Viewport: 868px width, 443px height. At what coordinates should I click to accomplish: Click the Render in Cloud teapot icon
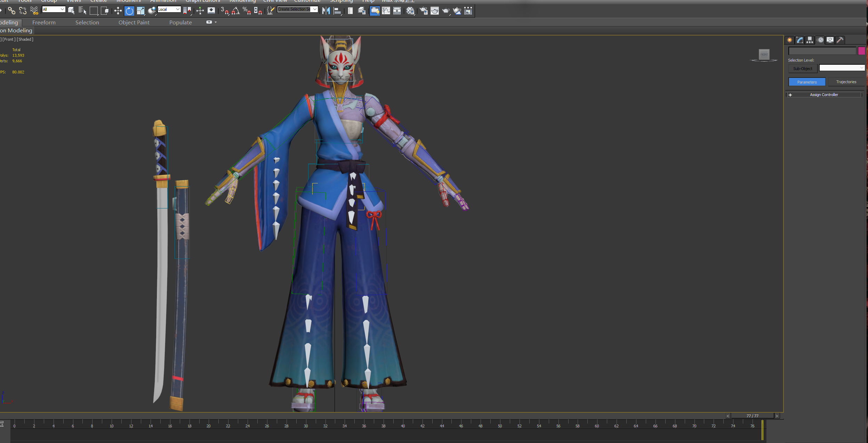pos(457,11)
